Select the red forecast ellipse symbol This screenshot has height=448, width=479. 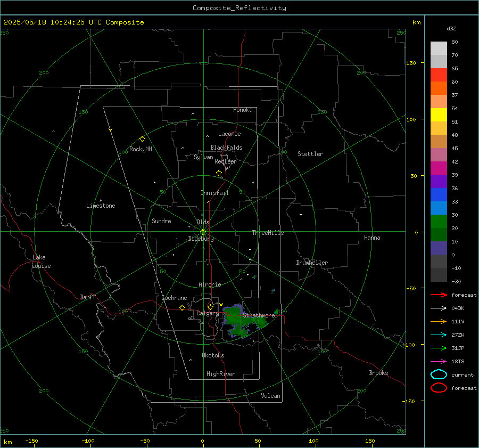(439, 388)
